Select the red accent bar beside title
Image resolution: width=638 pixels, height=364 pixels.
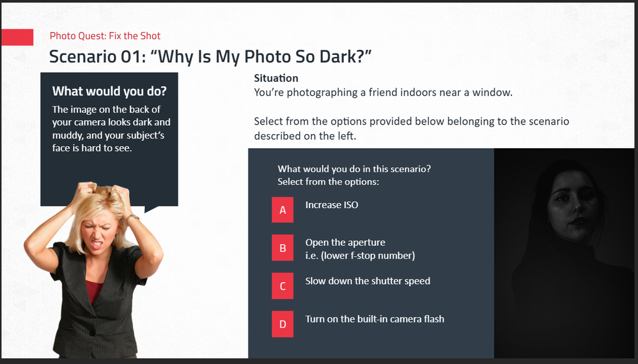[x=17, y=38]
